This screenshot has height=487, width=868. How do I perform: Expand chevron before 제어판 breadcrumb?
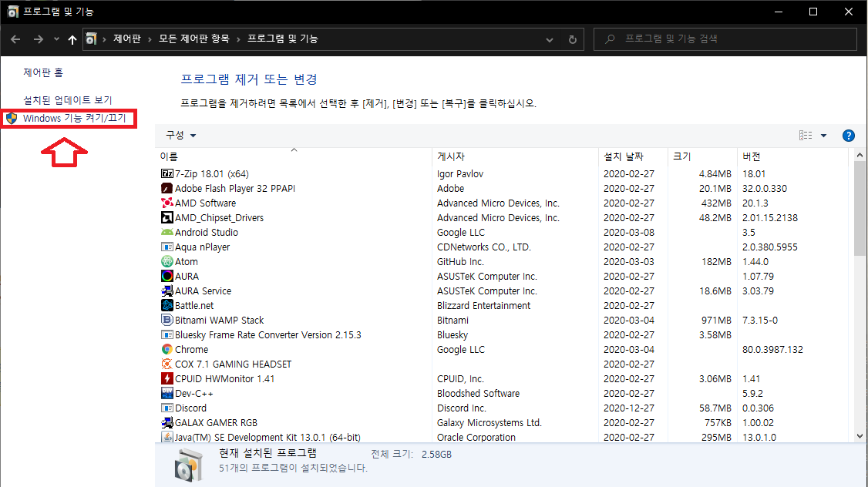click(x=104, y=39)
